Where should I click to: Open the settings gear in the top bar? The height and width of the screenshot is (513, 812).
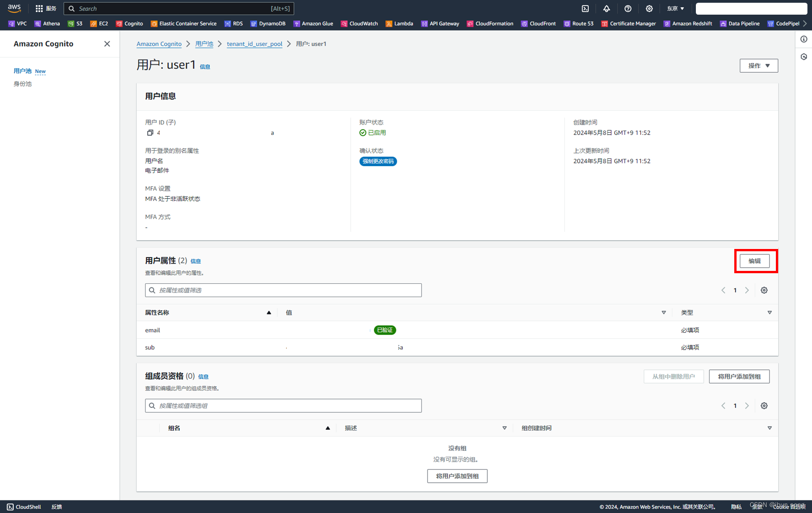649,8
